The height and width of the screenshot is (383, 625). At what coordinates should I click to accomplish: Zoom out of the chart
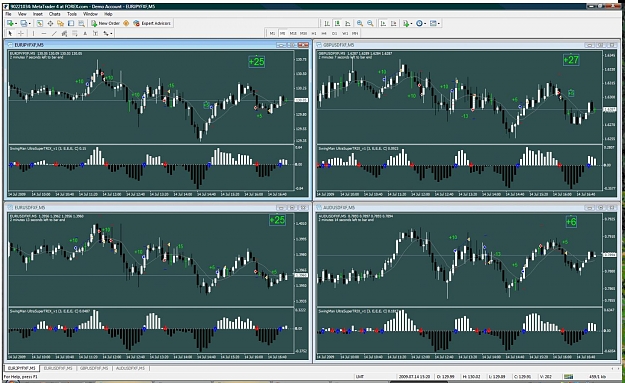(x=370, y=23)
